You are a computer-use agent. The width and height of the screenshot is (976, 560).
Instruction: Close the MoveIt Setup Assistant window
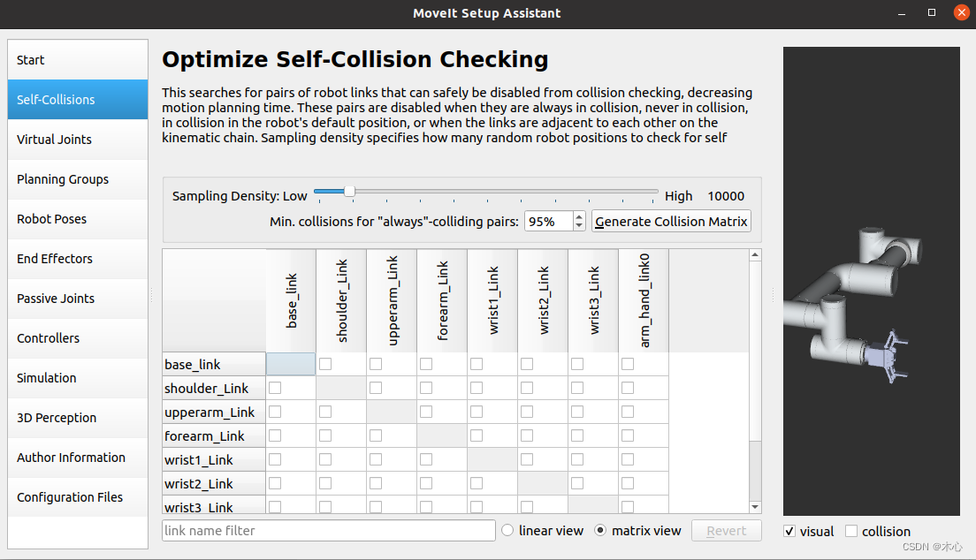(962, 12)
